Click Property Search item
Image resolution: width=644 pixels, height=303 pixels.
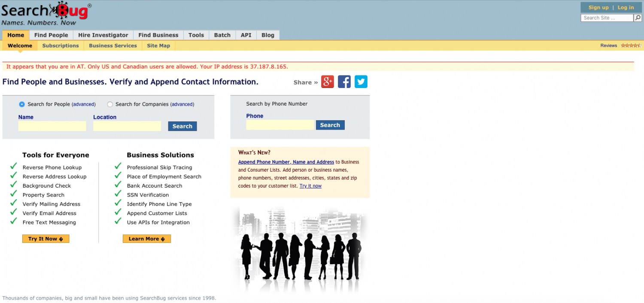pos(43,195)
